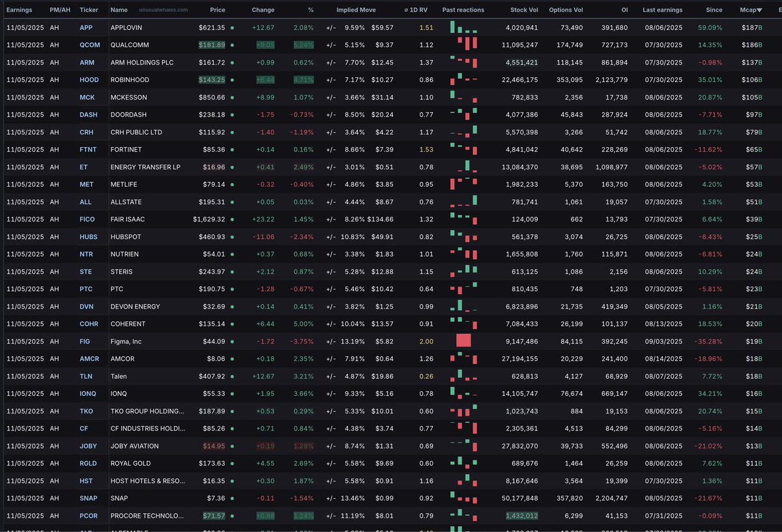Sort the table by the Options Vol header

[x=566, y=10]
